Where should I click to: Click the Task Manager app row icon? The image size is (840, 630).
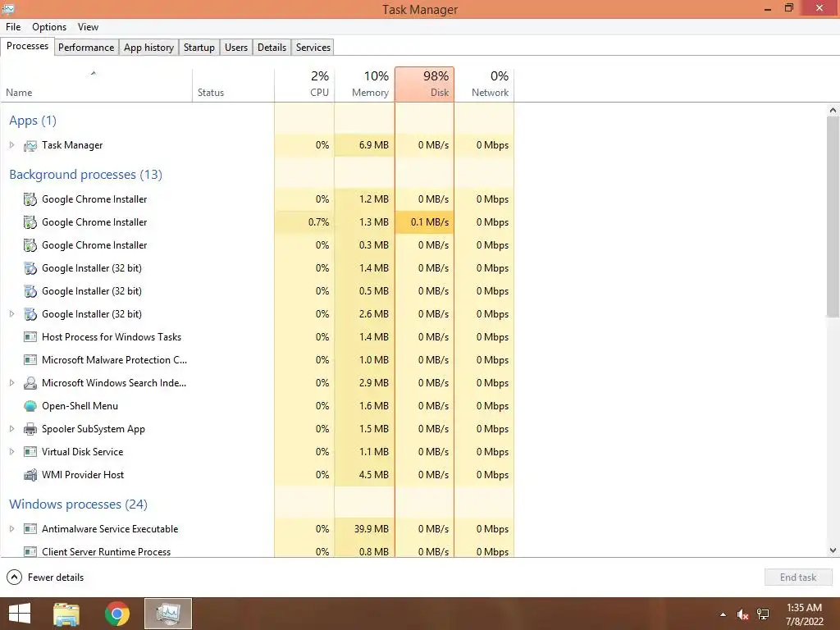pyautogui.click(x=30, y=145)
